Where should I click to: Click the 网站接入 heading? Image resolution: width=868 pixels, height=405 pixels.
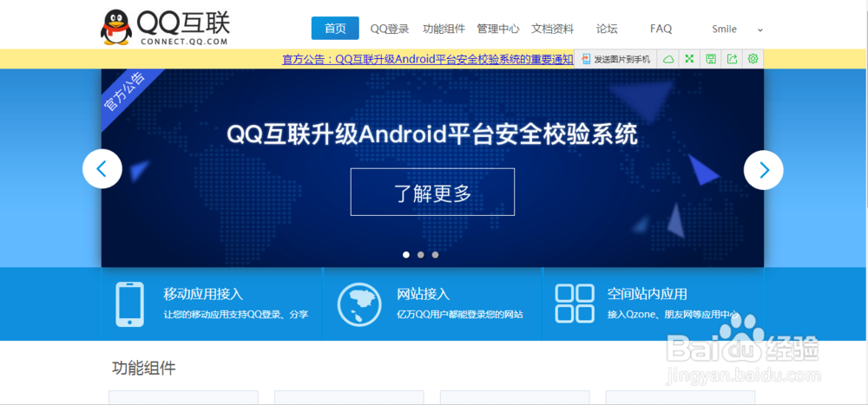click(424, 294)
